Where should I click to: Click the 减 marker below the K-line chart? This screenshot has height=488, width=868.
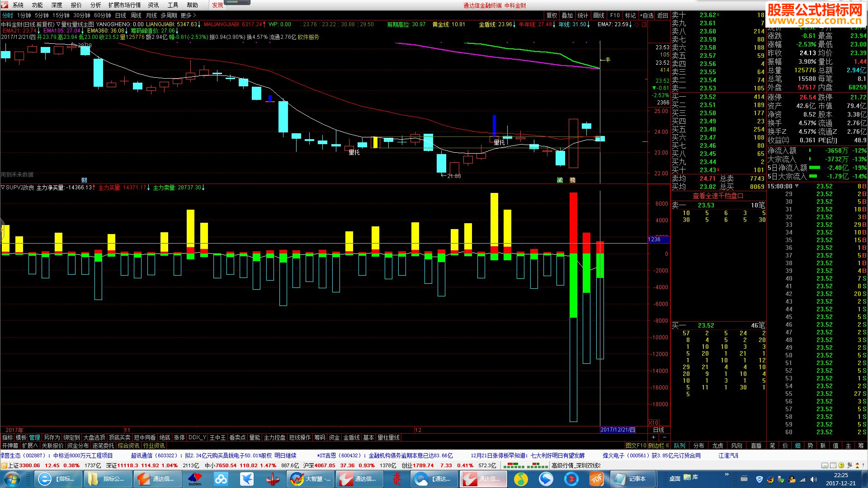click(560, 180)
